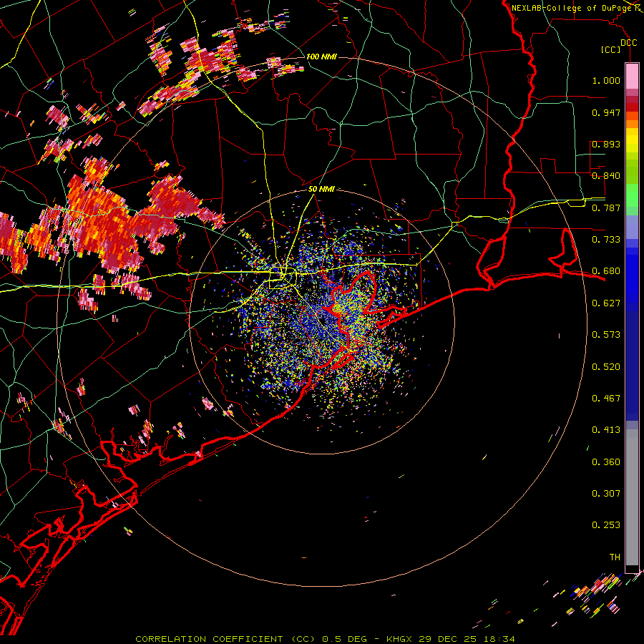Click the 1.000 scale value
644x644 pixels.
click(x=606, y=80)
